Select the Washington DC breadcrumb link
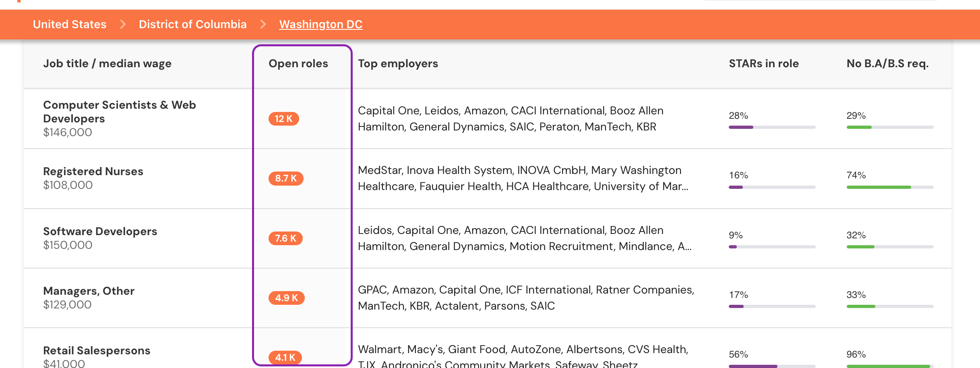This screenshot has width=980, height=368. tap(320, 24)
